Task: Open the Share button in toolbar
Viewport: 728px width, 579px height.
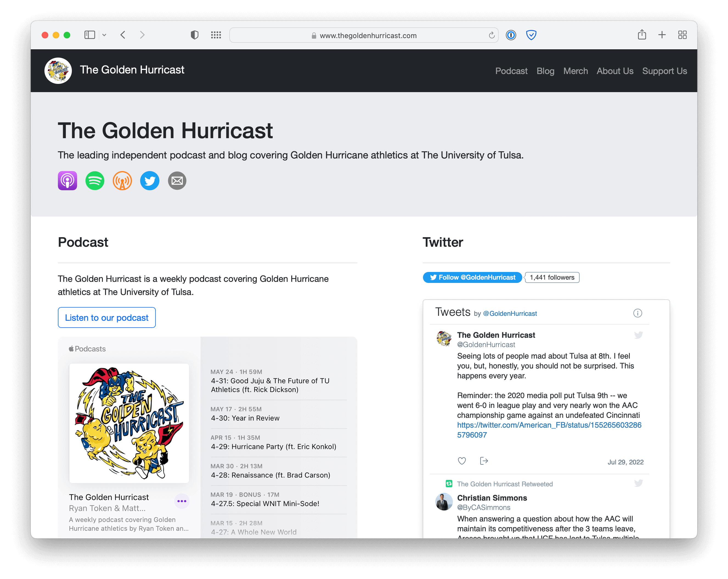Action: tap(642, 35)
